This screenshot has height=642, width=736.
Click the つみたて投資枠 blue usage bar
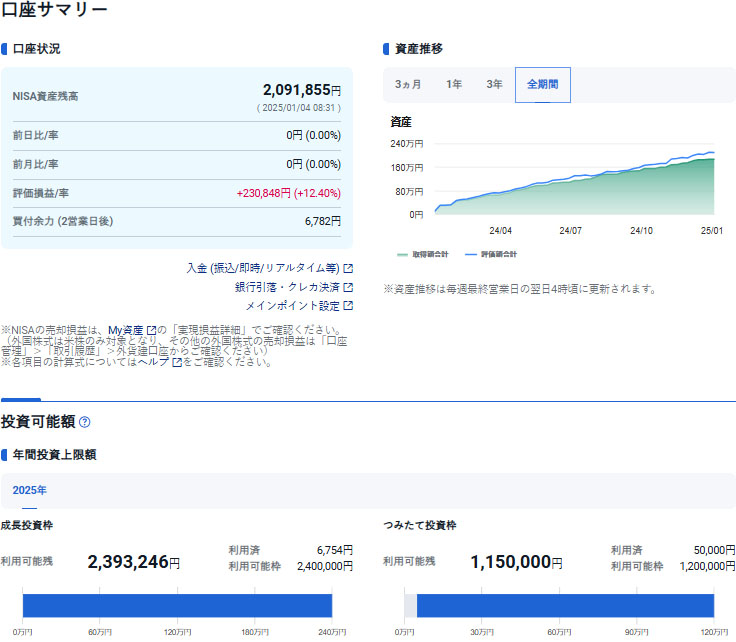click(x=565, y=606)
